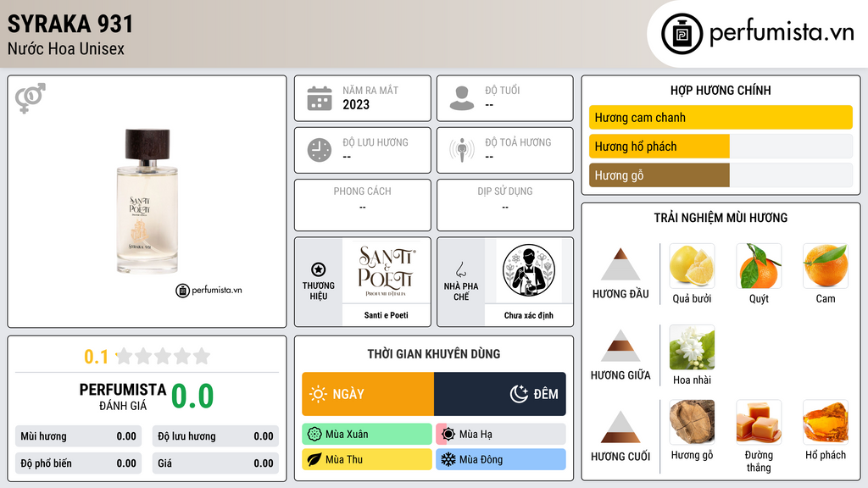Viewport: 868px width, 488px height.
Task: Click the perfumista.vn bottle logo icon
Action: tap(682, 34)
